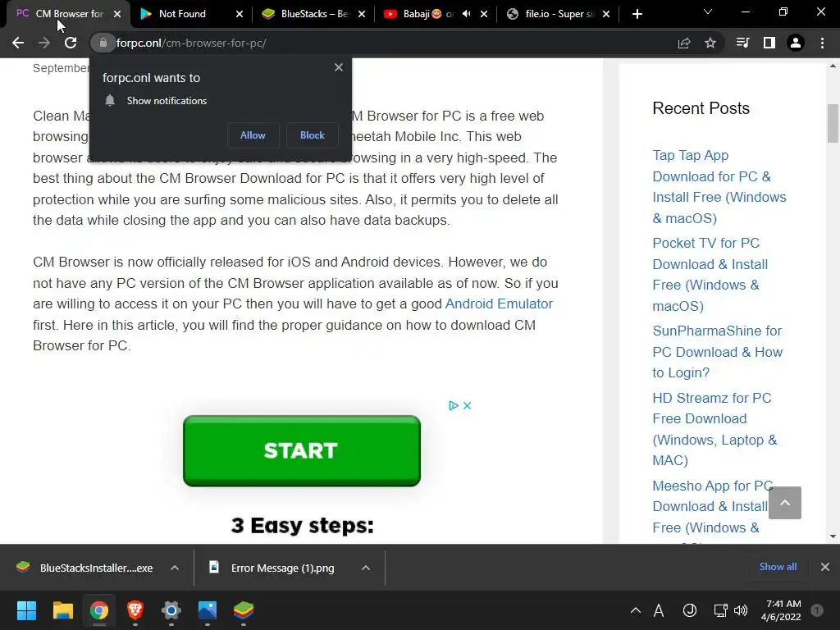Open HD Streamz for PC post
Image resolution: width=840 pixels, height=630 pixels.
pos(714,429)
